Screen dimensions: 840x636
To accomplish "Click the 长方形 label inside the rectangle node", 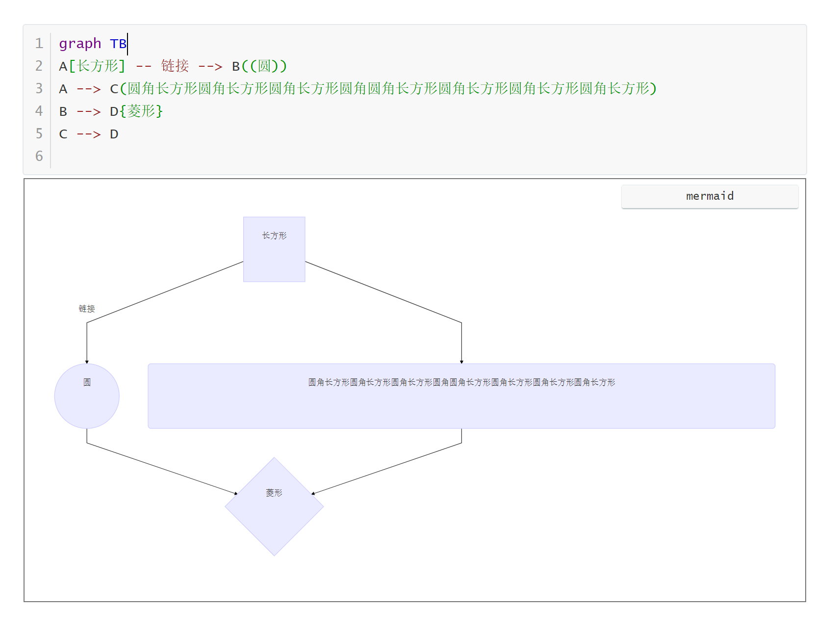I will click(x=274, y=236).
